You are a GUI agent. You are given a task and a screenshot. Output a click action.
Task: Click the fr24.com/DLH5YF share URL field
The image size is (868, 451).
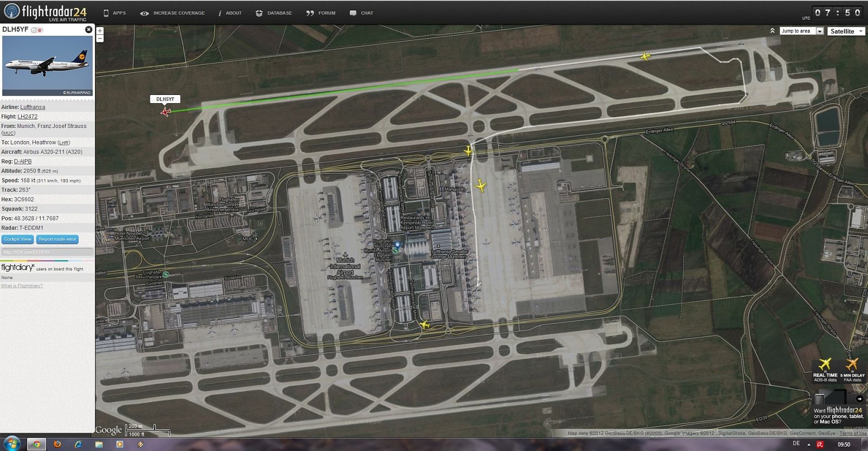(x=47, y=252)
